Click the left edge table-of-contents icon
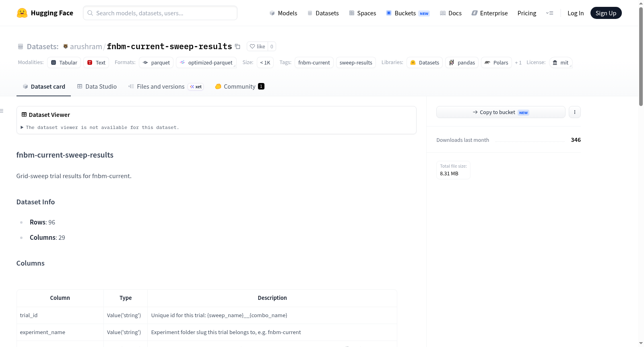This screenshot has width=644, height=347. tap(2, 111)
